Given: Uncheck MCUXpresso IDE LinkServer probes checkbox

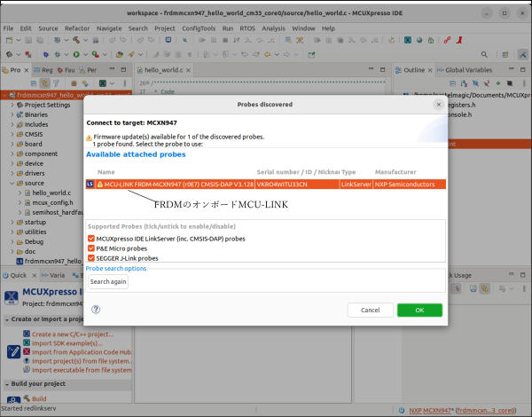Looking at the screenshot, I should 91,239.
